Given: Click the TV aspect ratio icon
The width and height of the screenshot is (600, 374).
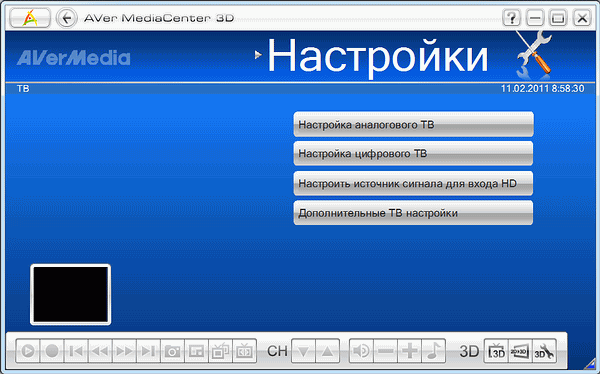Looking at the screenshot, I should (x=245, y=351).
